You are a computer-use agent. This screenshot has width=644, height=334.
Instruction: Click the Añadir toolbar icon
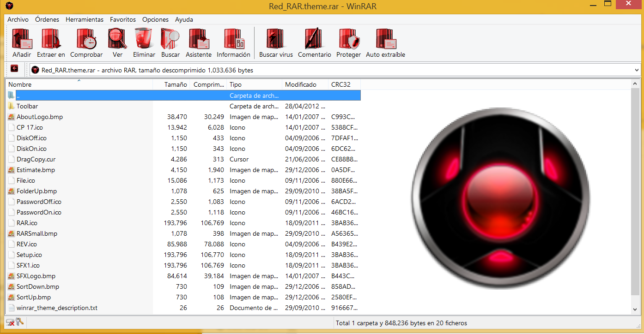tap(22, 39)
